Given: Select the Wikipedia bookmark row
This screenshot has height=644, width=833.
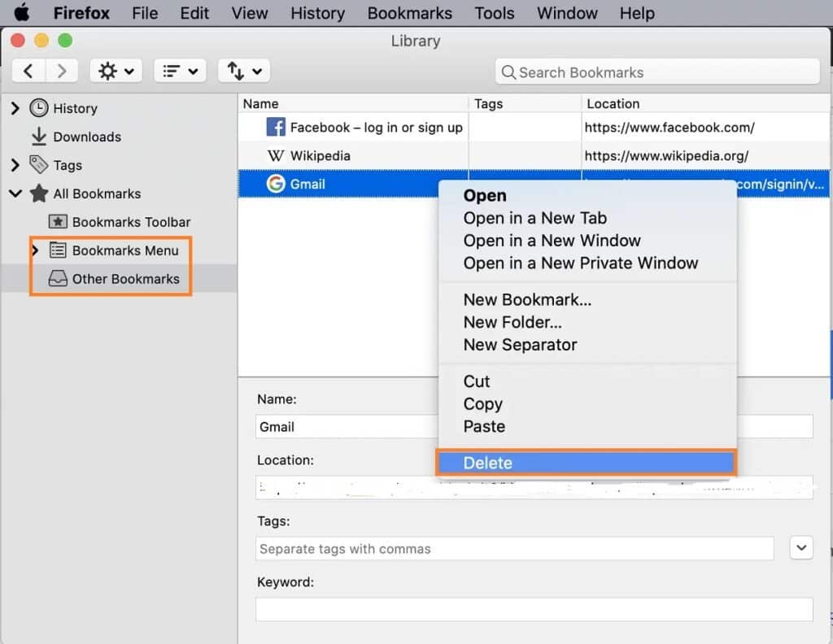Looking at the screenshot, I should pyautogui.click(x=534, y=155).
